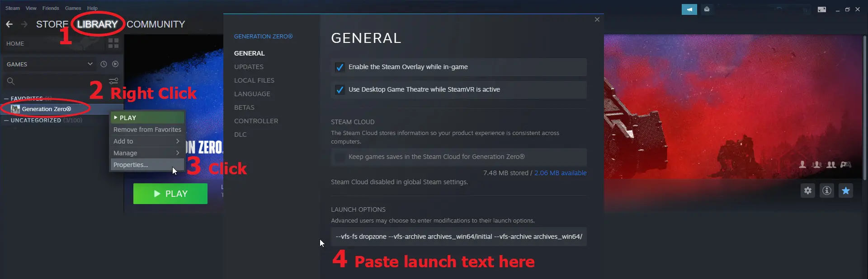
Task: Toggle Steam Cloud saves checkbox
Action: point(340,157)
